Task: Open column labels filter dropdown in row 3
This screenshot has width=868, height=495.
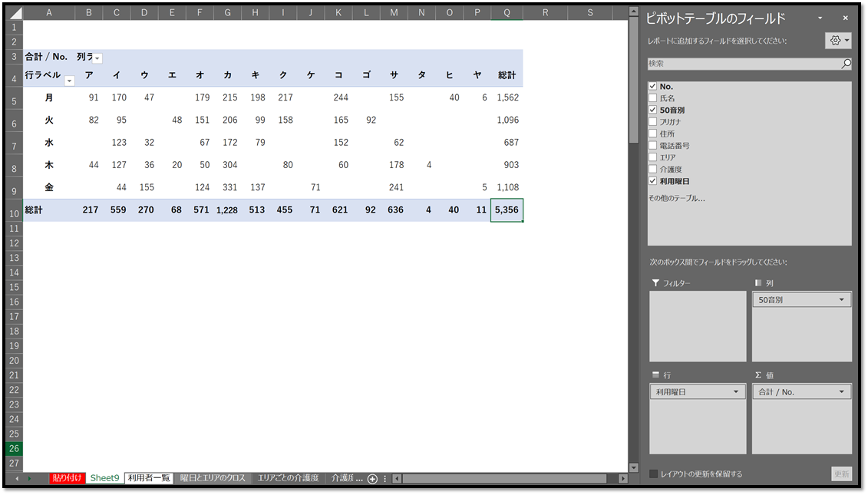Action: [97, 58]
